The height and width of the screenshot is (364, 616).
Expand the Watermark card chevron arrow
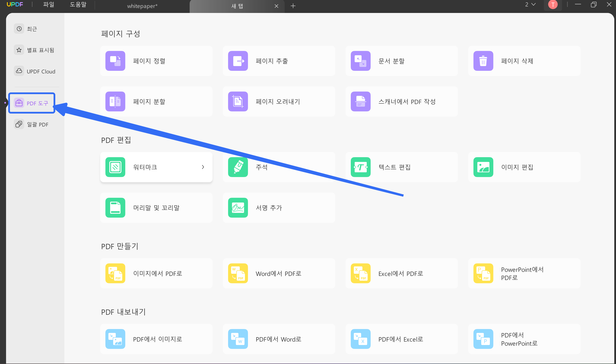[203, 167]
